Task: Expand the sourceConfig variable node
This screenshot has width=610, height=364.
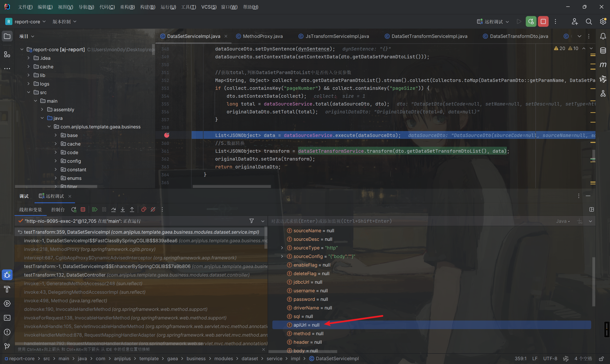Action: click(x=282, y=256)
